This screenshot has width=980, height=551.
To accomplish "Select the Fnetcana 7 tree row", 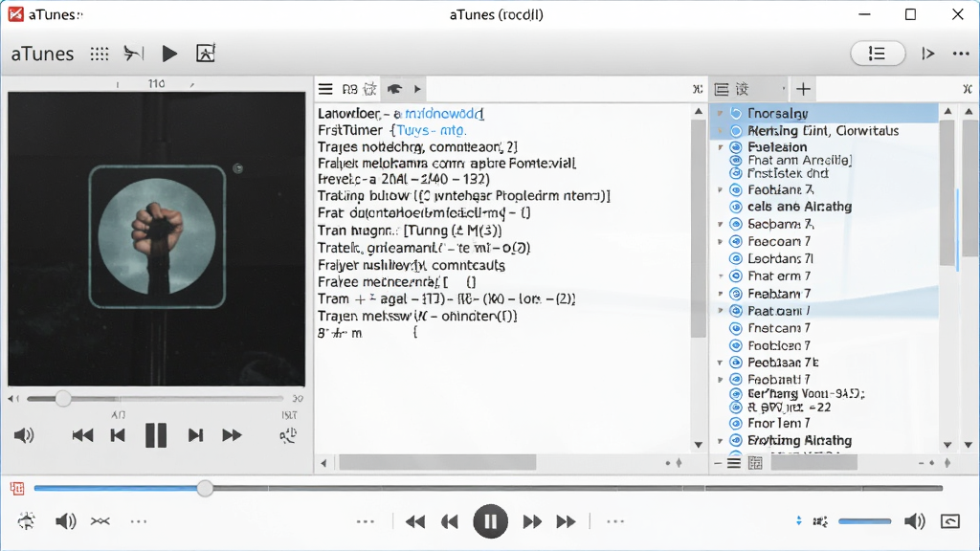I will [x=824, y=328].
